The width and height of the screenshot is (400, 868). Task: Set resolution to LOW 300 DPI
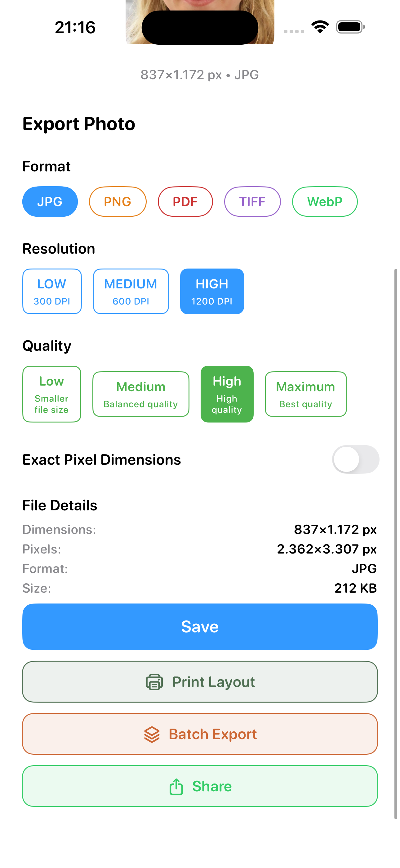pyautogui.click(x=52, y=291)
